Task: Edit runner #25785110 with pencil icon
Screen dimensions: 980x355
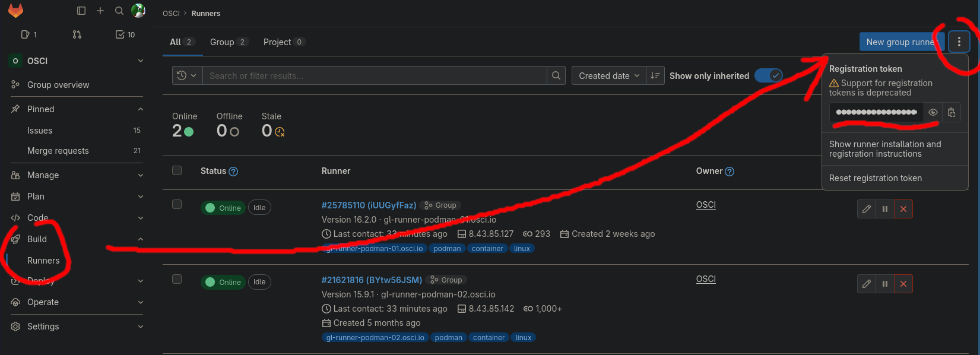Action: 867,209
